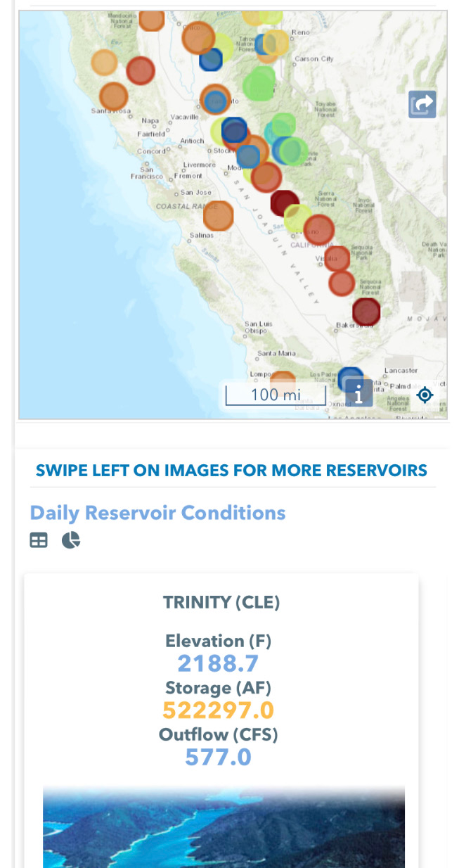Switch to pie chart view icon
The image size is (459, 868).
click(x=70, y=540)
